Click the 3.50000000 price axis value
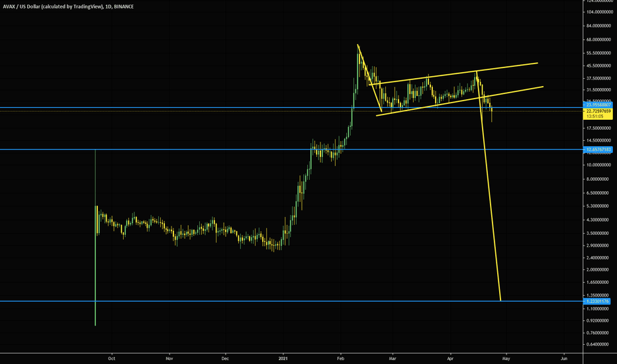617x364 pixels. pyautogui.click(x=598, y=234)
